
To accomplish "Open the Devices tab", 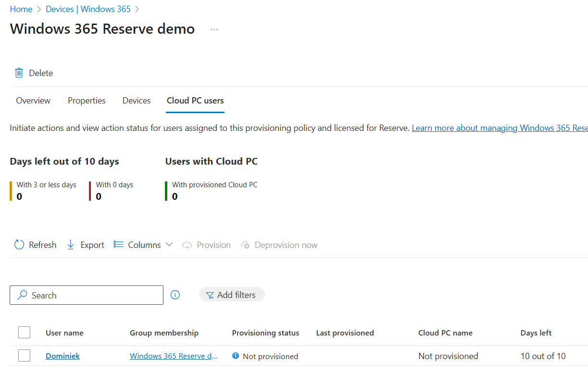I will tap(137, 101).
